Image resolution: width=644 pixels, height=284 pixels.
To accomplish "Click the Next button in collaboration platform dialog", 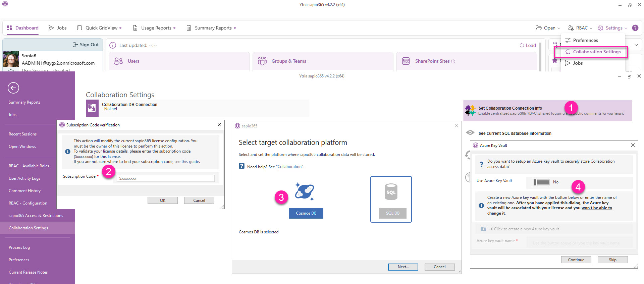I will (403, 267).
